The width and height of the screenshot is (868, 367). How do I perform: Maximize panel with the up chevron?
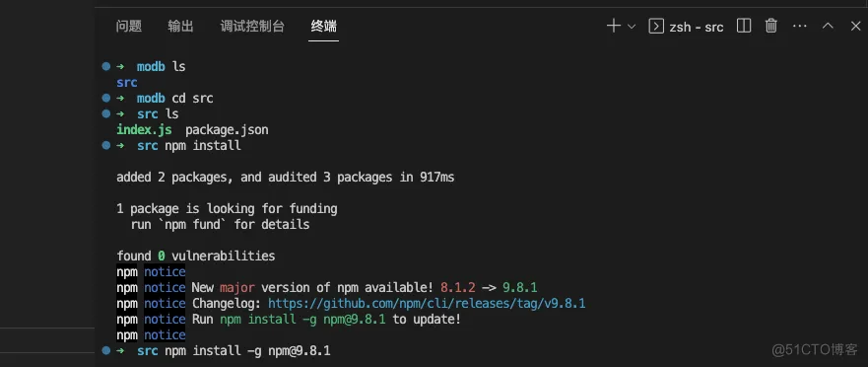tap(828, 26)
